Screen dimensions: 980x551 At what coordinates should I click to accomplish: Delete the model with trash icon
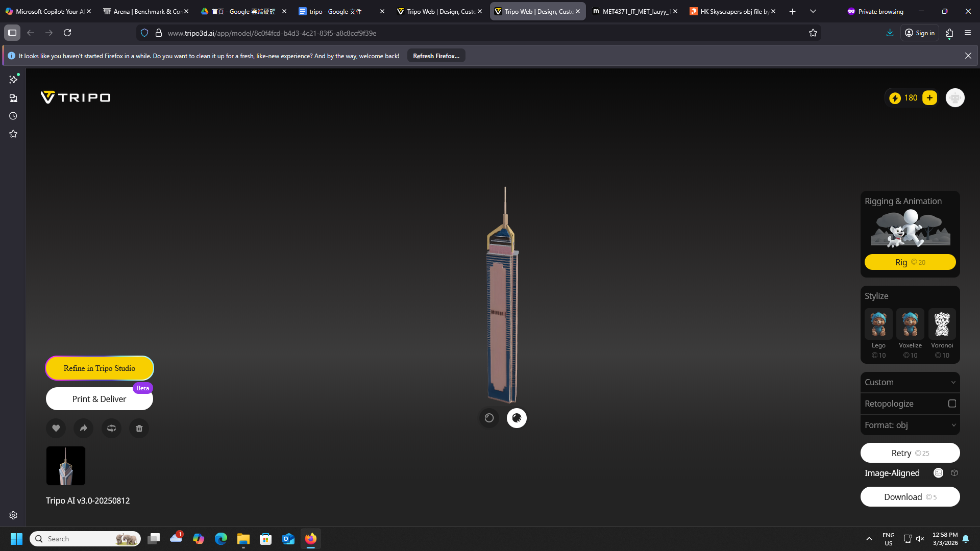coord(139,428)
